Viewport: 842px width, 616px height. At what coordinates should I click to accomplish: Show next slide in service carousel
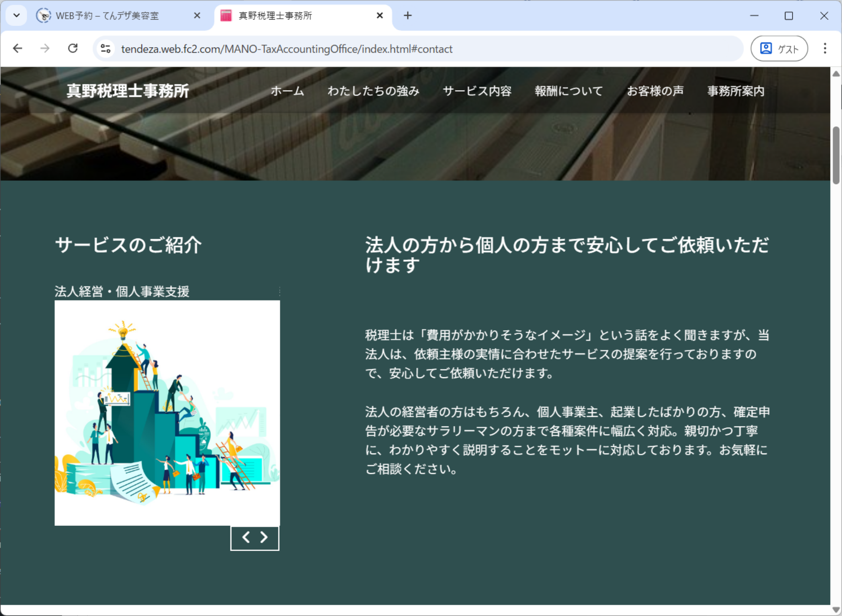coord(264,537)
